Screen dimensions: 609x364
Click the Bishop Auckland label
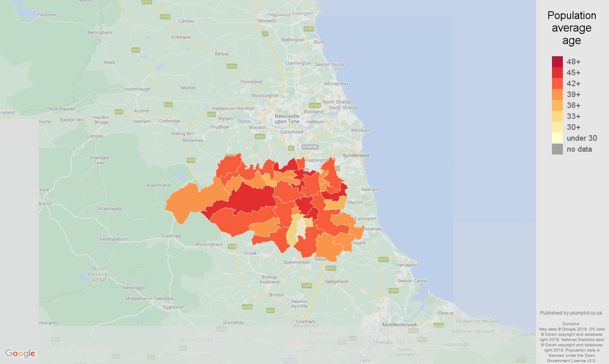(x=269, y=279)
